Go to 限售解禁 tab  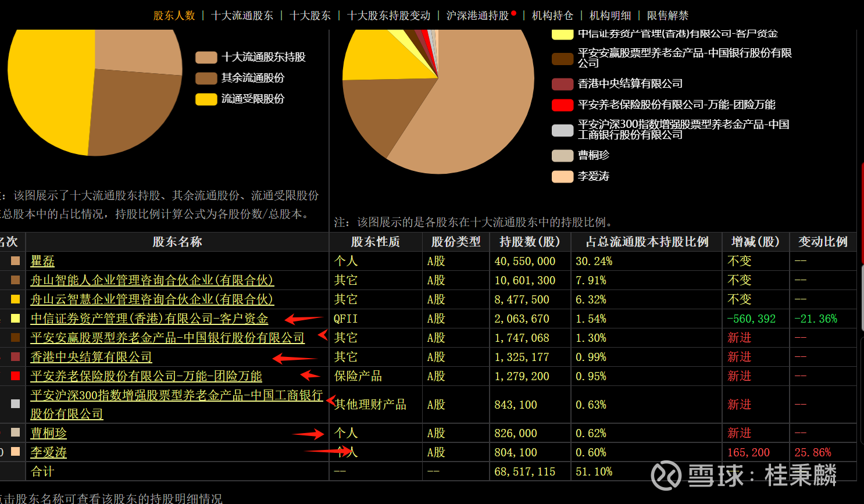pyautogui.click(x=667, y=16)
